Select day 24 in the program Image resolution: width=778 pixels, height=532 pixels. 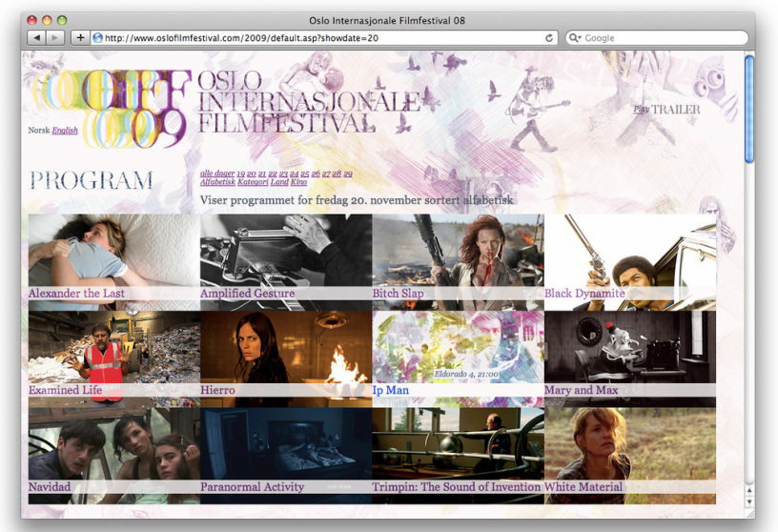click(295, 174)
